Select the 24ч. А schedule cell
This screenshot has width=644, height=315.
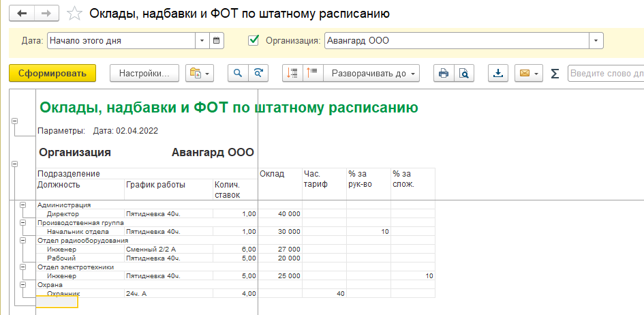click(168, 293)
